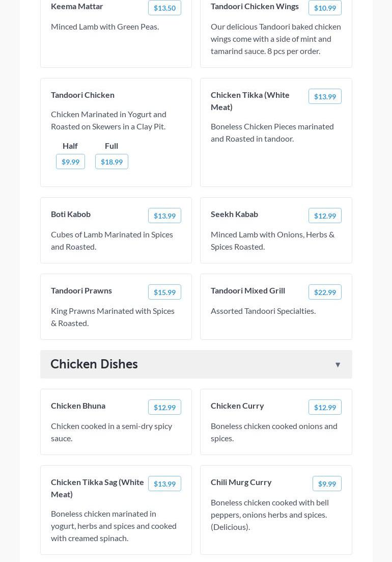Viewport: 392px width, 562px height.
Task: Click the Seekh Kabab $12.99 price
Action: coord(325,216)
